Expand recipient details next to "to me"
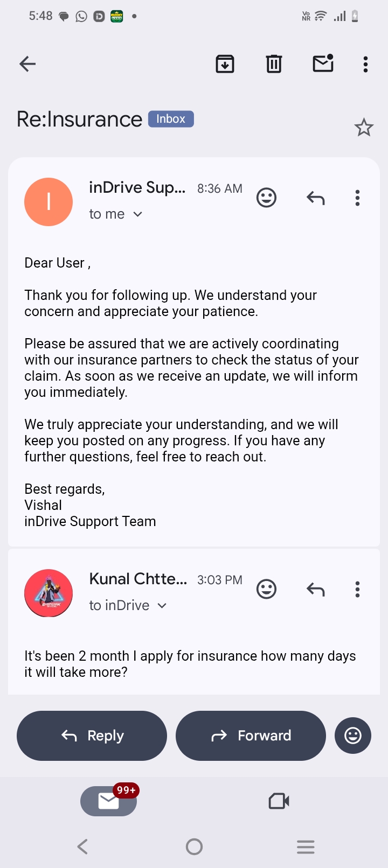The image size is (388, 868). click(137, 214)
